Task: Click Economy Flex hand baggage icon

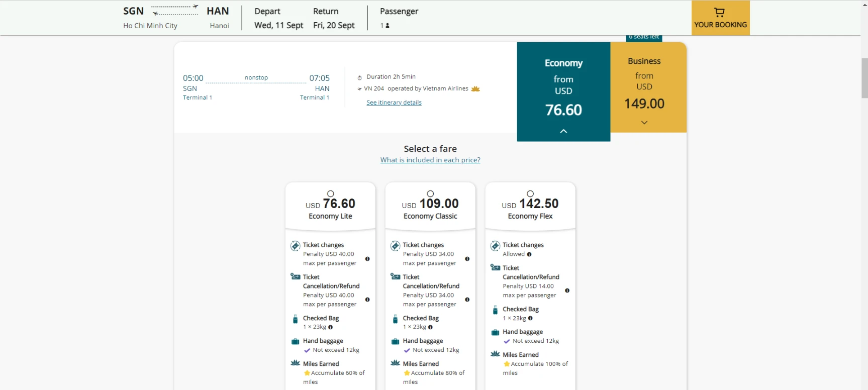Action: click(x=495, y=332)
